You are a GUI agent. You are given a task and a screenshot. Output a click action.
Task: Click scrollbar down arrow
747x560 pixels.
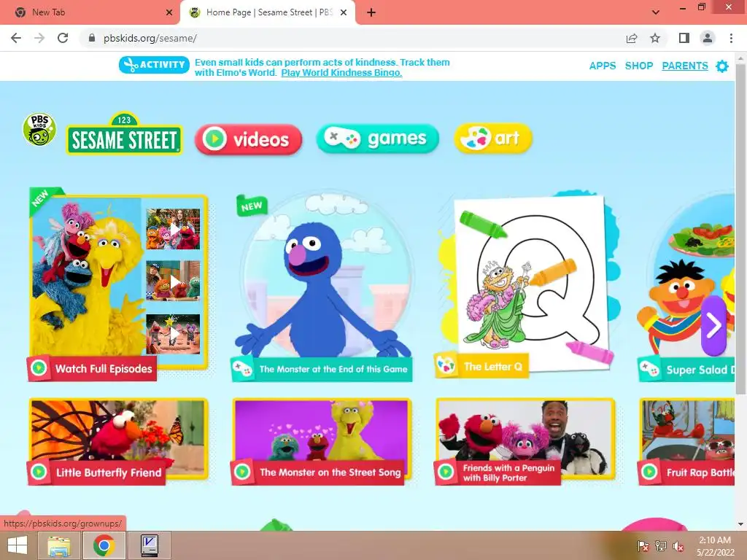[x=741, y=524]
